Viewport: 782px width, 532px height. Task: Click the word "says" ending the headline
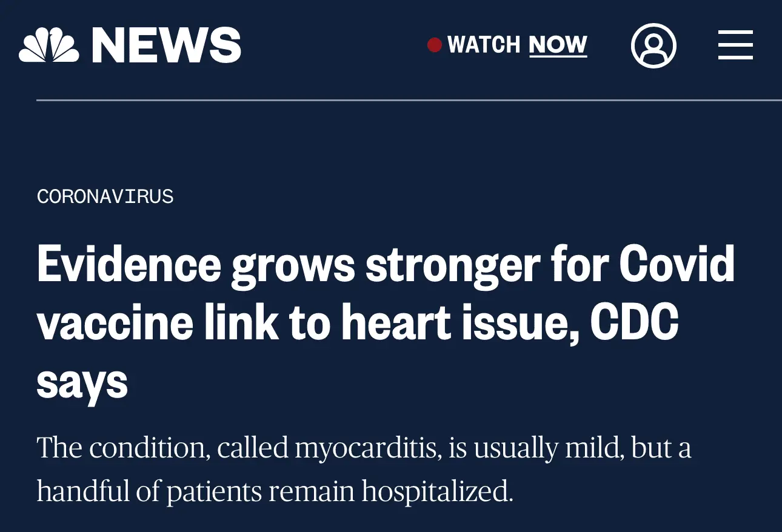coord(82,381)
